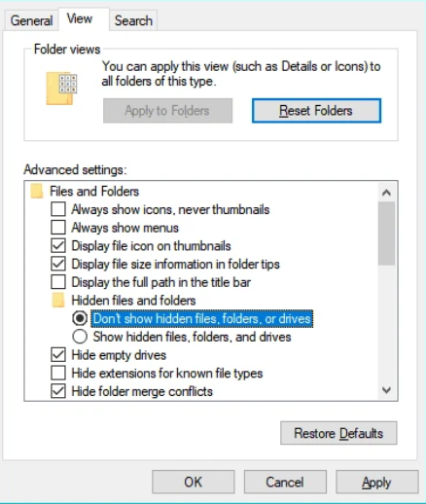The height and width of the screenshot is (504, 426).
Task: Enable Display the full path in title bar
Action: point(58,282)
